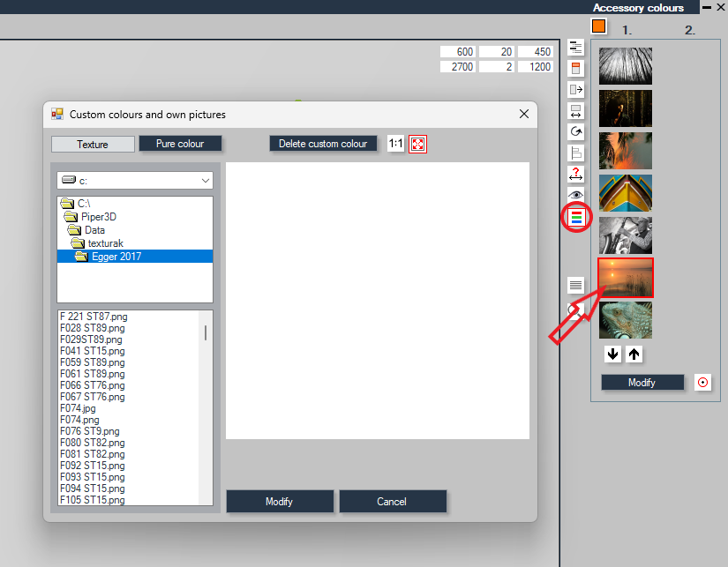Click the Delete custom colour button
Screen dimensions: 728x567
pyautogui.click(x=323, y=144)
